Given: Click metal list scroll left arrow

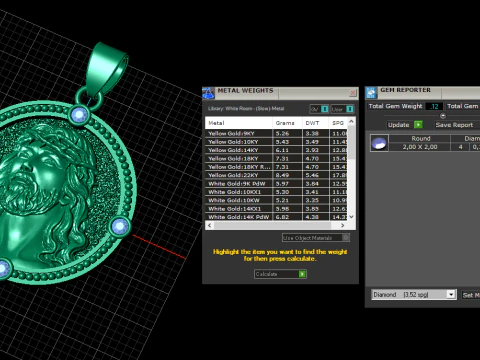Looking at the screenshot, I should pos(209,225).
